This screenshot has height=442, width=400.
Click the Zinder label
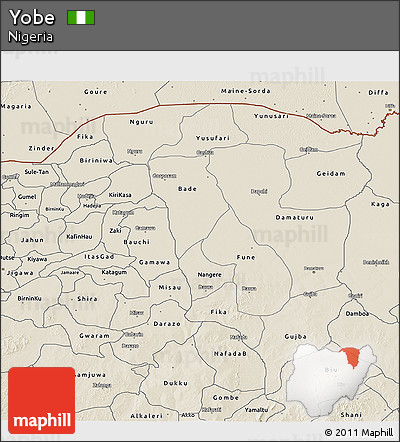(41, 148)
